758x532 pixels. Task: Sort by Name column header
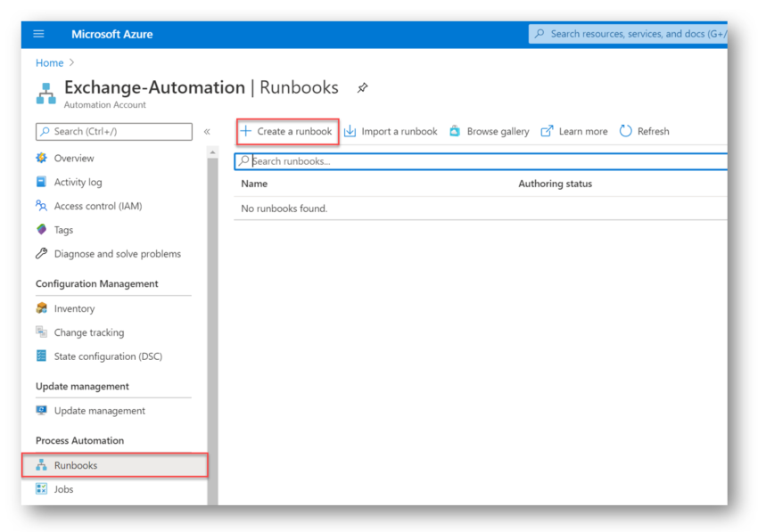[x=254, y=184]
